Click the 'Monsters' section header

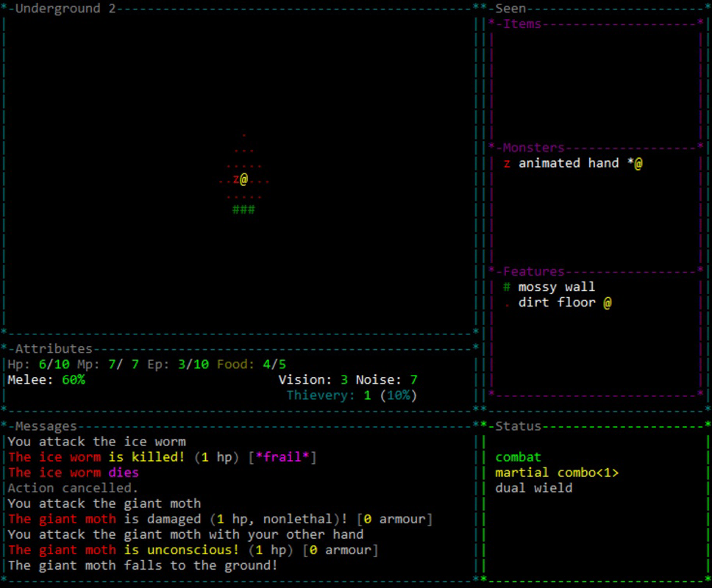533,148
